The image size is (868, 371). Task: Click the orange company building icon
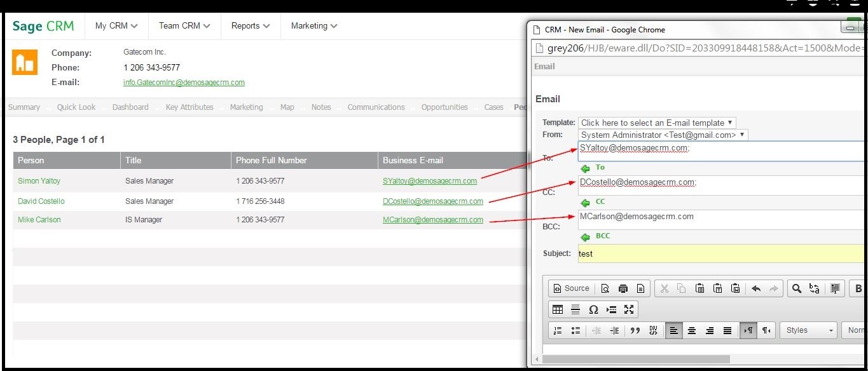[25, 62]
